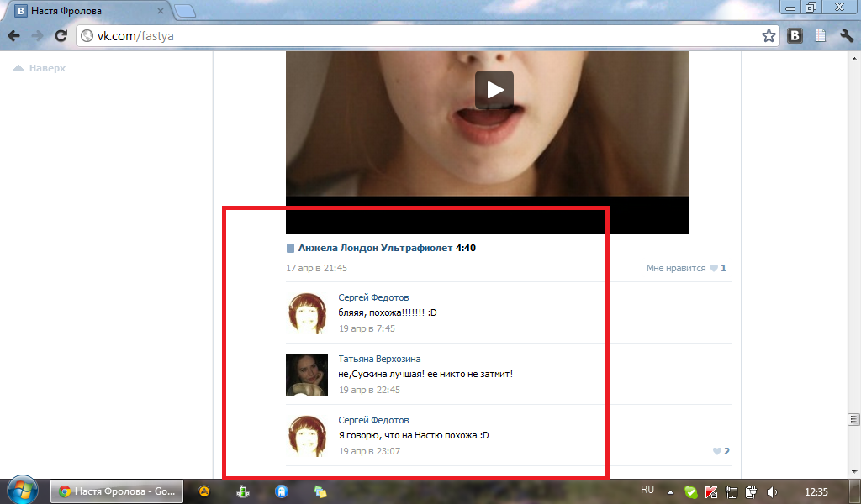This screenshot has height=504, width=861.
Task: Click the green plug taskbar icon
Action: click(243, 491)
